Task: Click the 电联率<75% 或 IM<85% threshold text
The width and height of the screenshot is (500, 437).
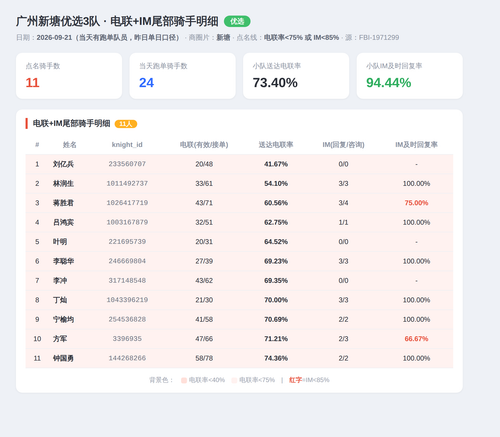Action: click(301, 38)
